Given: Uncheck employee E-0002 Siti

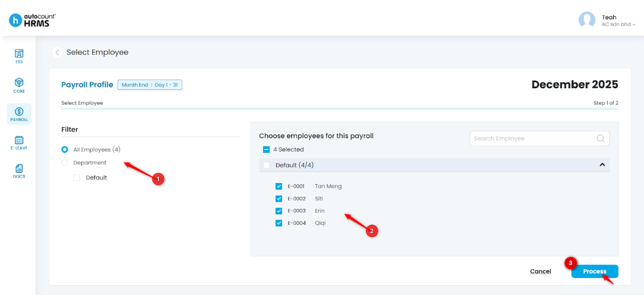Looking at the screenshot, I should 279,198.
